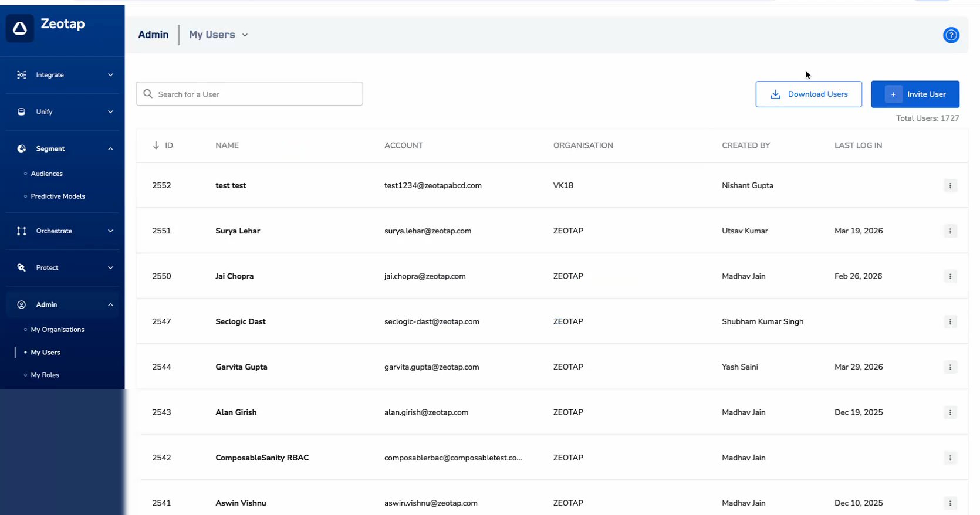
Task: Click the Admin breadcrumb title
Action: tap(153, 35)
